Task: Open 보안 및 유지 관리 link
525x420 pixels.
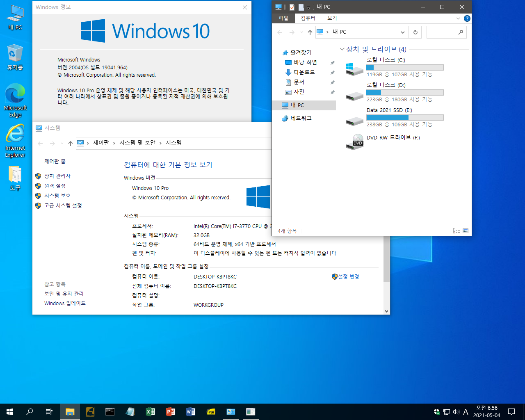Action: pyautogui.click(x=64, y=294)
